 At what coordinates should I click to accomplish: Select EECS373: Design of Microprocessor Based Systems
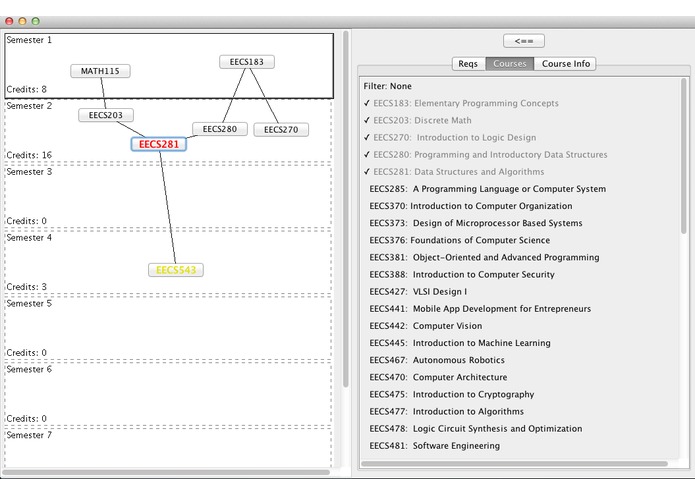coord(476,223)
